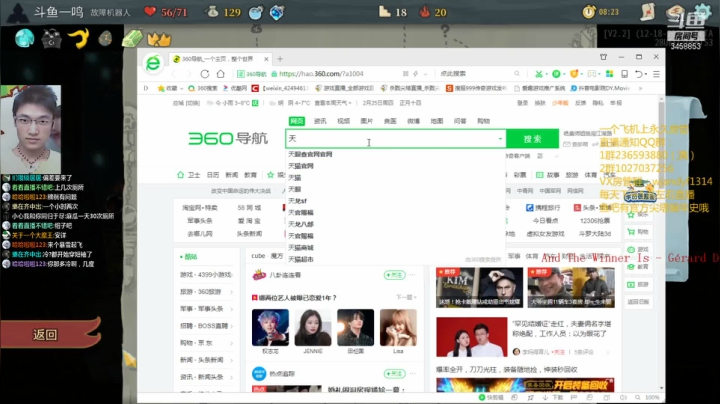This screenshot has width=720, height=404.
Task: Expand the 旅游·360旅游 sidebar row
Action: 206,292
